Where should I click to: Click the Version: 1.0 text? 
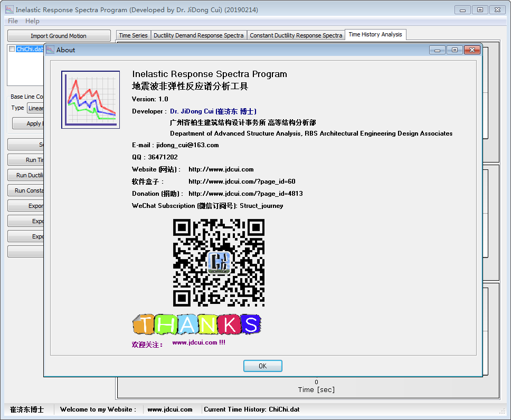pyautogui.click(x=150, y=99)
